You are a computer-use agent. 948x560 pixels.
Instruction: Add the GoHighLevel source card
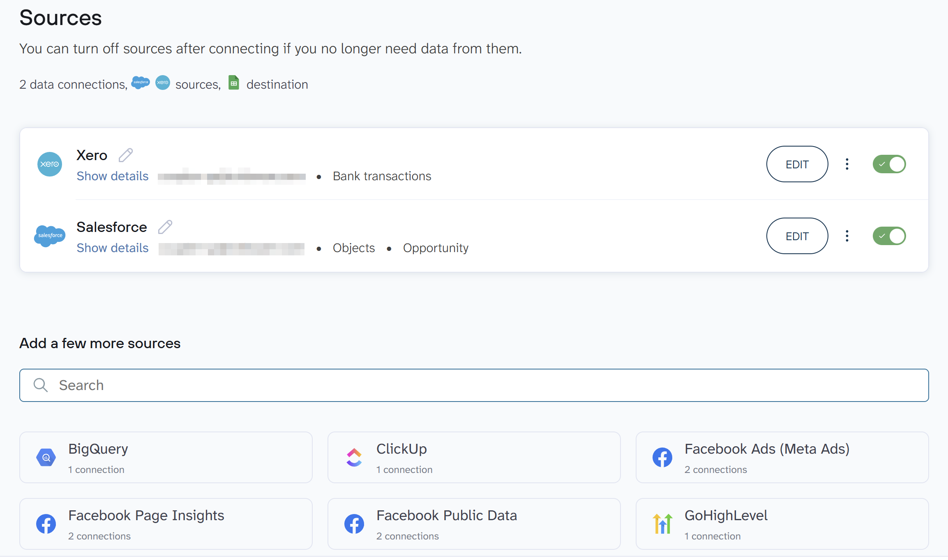pyautogui.click(x=782, y=524)
